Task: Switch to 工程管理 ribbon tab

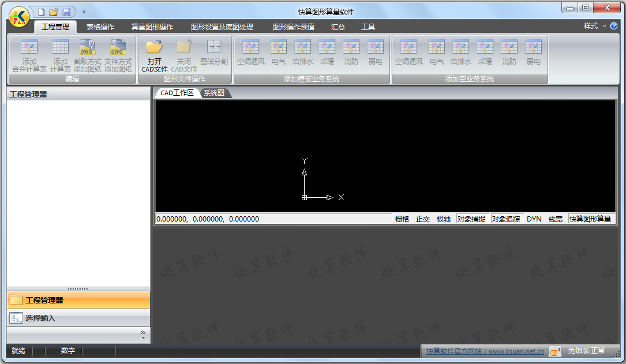Action: tap(55, 27)
